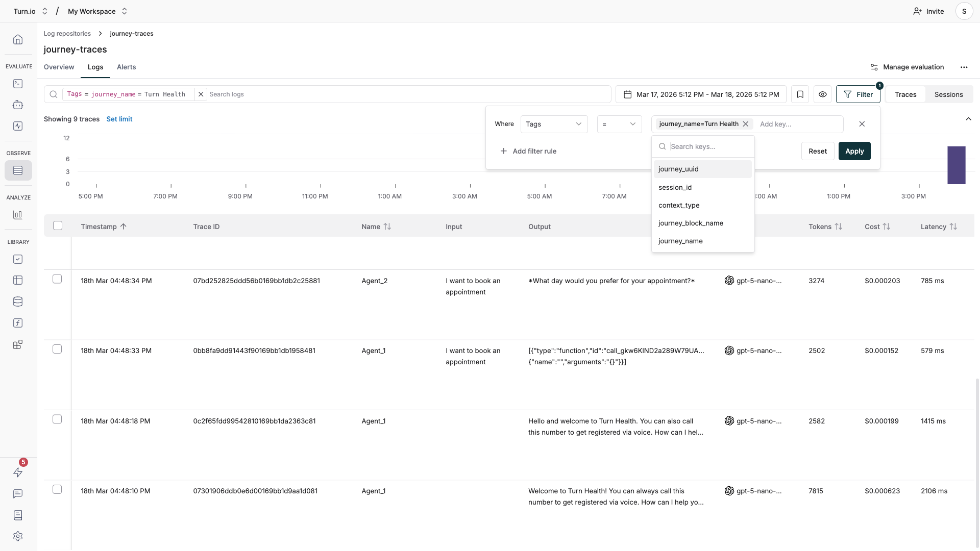Open the Tags field dropdown
This screenshot has height=551, width=980.
pyautogui.click(x=554, y=124)
